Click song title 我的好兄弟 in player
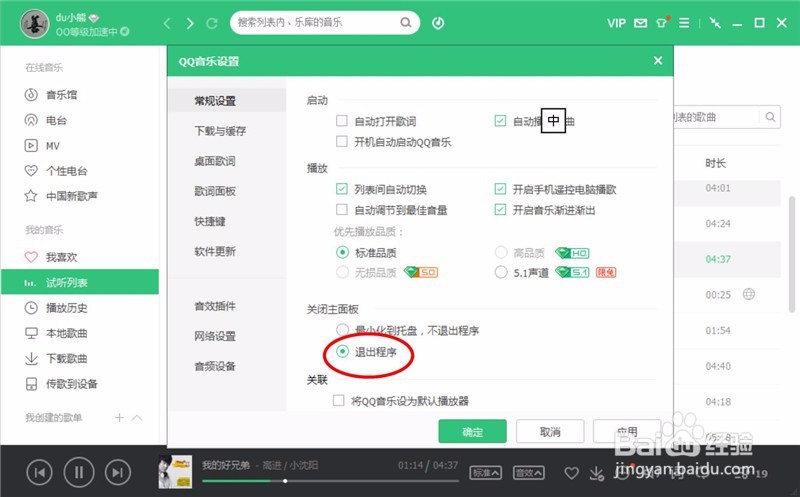 [226, 465]
